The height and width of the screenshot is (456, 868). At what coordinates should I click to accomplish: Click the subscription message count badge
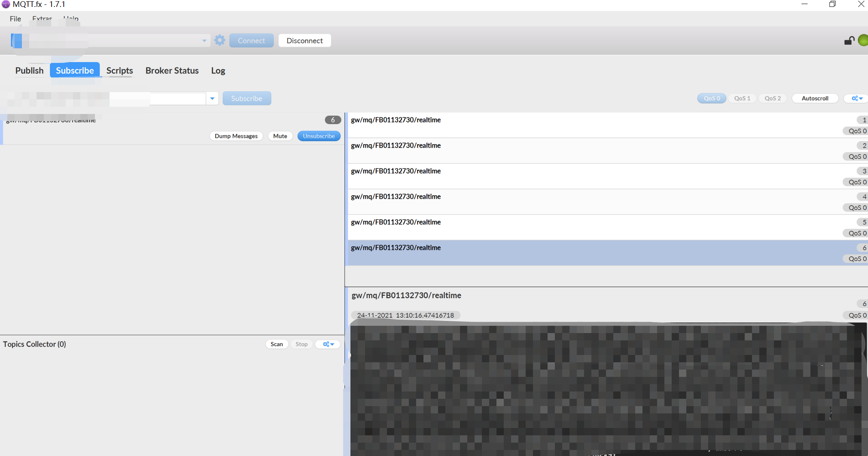[x=333, y=120]
